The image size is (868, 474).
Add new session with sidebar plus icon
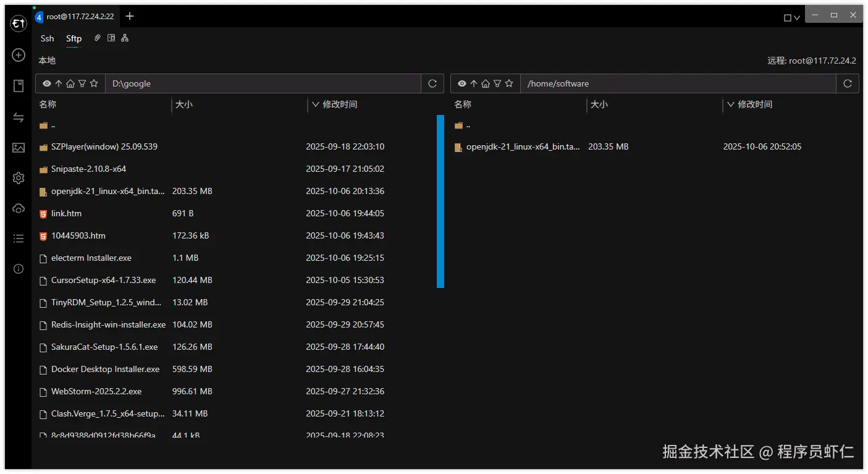click(19, 55)
